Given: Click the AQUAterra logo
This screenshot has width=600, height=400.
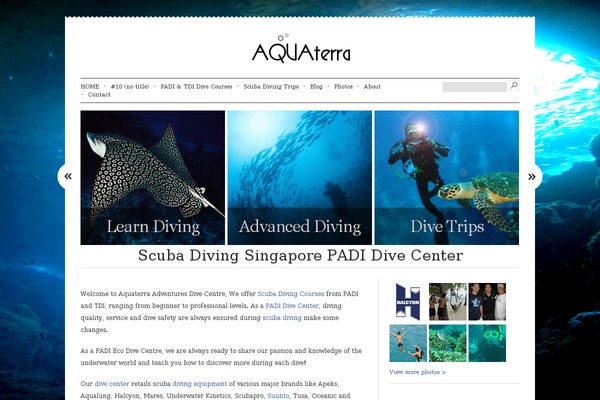Looking at the screenshot, I should click(x=301, y=49).
